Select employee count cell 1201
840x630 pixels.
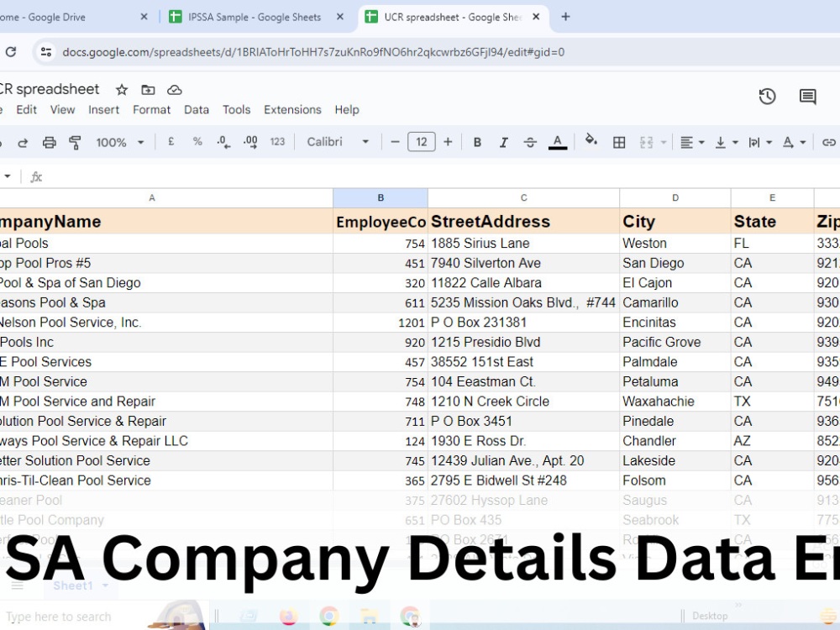pyautogui.click(x=381, y=323)
